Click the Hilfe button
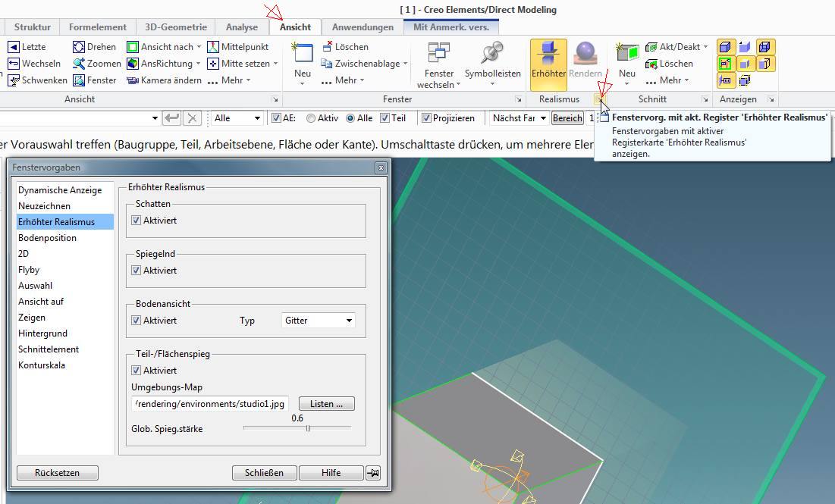The height and width of the screenshot is (504, 835). click(331, 473)
